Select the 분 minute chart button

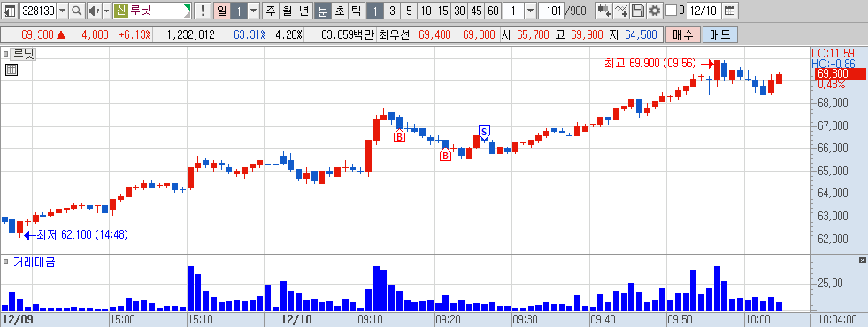[x=322, y=10]
